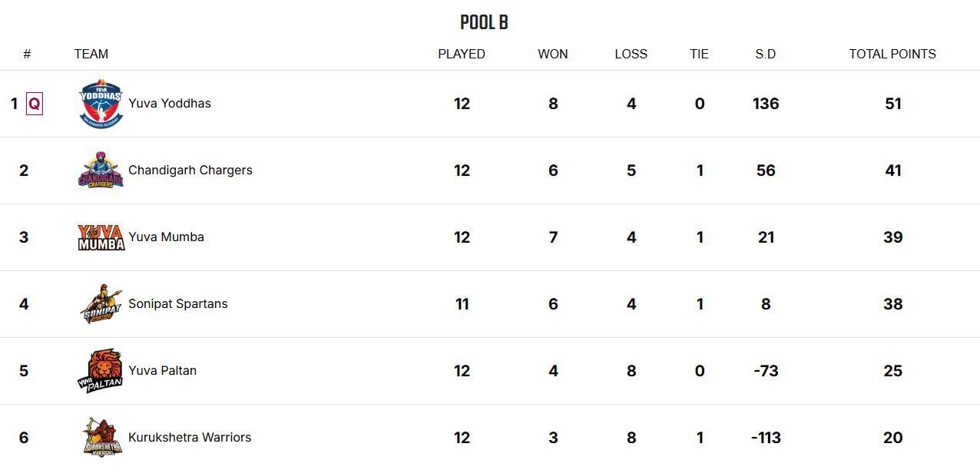This screenshot has height=470, width=980.
Task: Click the Q qualified badge
Action: tap(35, 104)
